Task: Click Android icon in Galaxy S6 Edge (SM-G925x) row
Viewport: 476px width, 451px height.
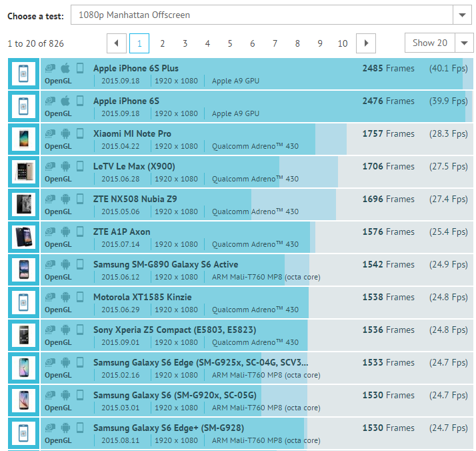Action: click(65, 362)
